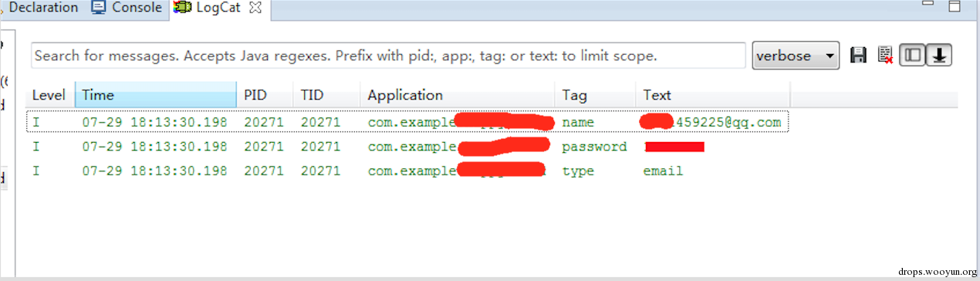
Task: Open the verbose log level dropdown
Action: click(796, 56)
